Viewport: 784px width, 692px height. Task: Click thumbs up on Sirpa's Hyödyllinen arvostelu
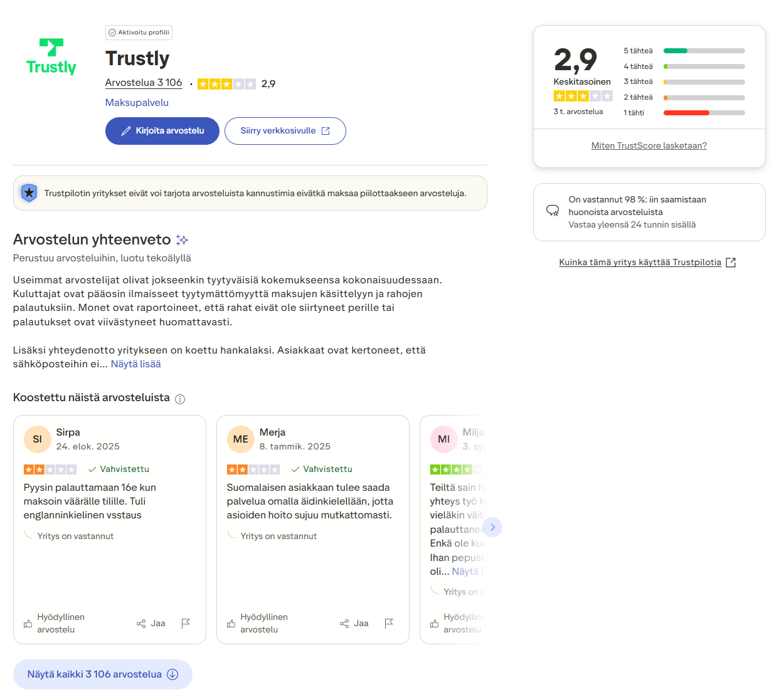coord(28,623)
